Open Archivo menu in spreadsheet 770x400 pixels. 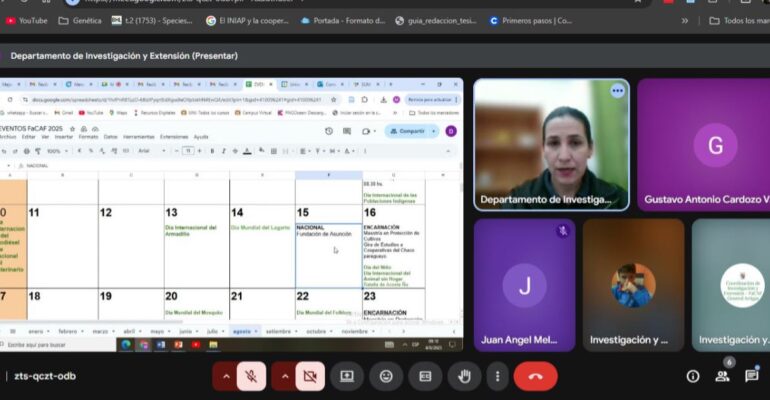7,137
